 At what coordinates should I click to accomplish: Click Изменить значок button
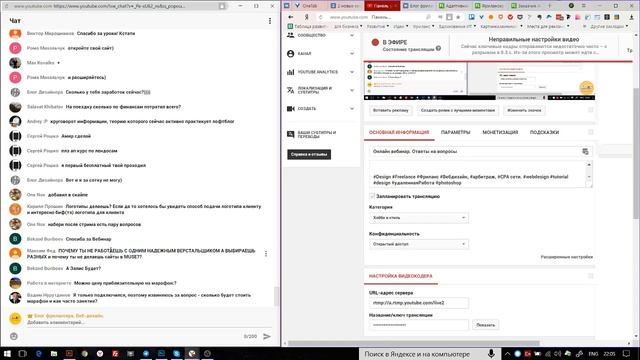524,110
